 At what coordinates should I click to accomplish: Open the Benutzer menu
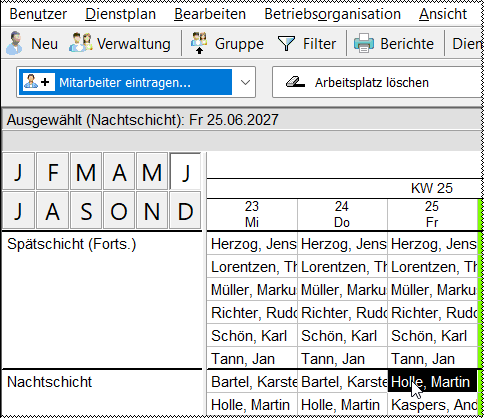(38, 14)
